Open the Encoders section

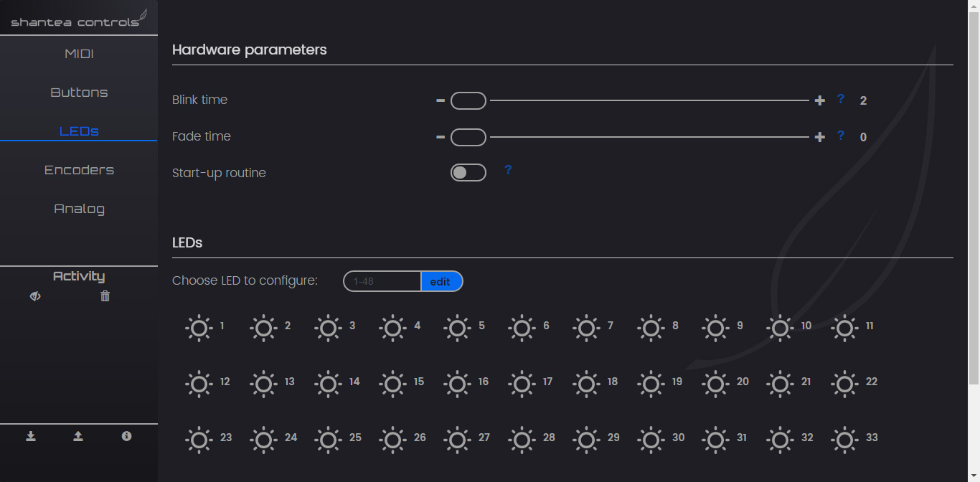79,170
